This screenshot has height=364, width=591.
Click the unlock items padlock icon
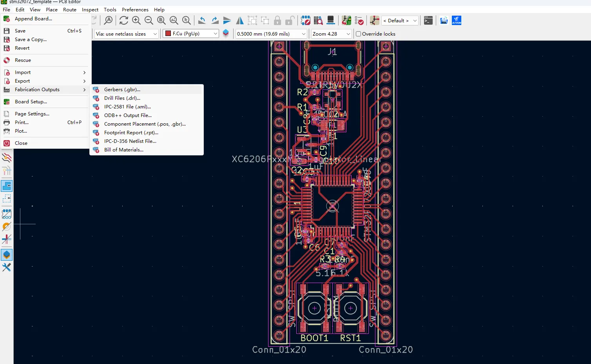point(290,20)
